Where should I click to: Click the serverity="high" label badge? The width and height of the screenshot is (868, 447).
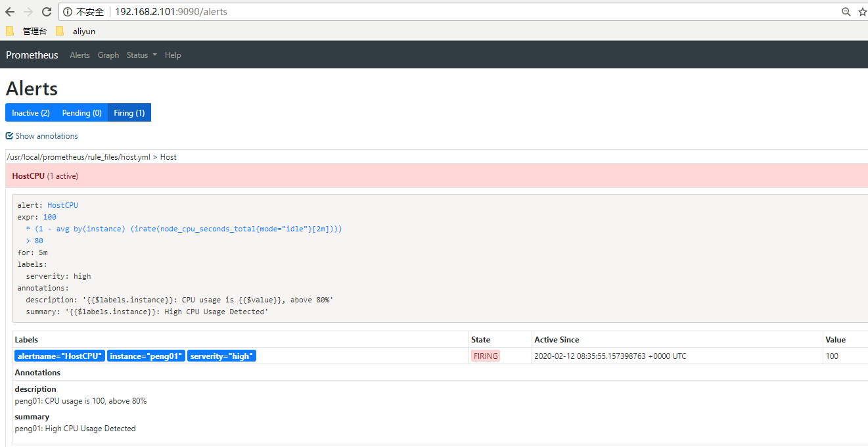221,356
